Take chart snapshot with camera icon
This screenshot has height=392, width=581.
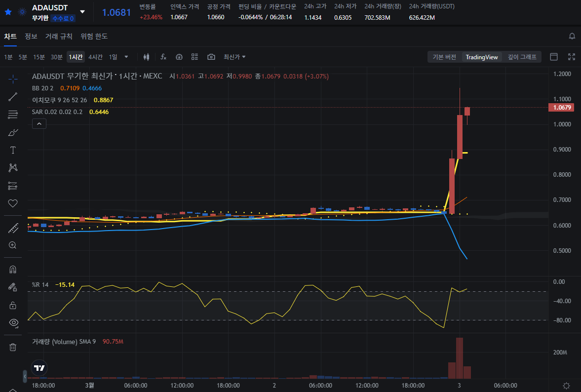[x=211, y=57]
